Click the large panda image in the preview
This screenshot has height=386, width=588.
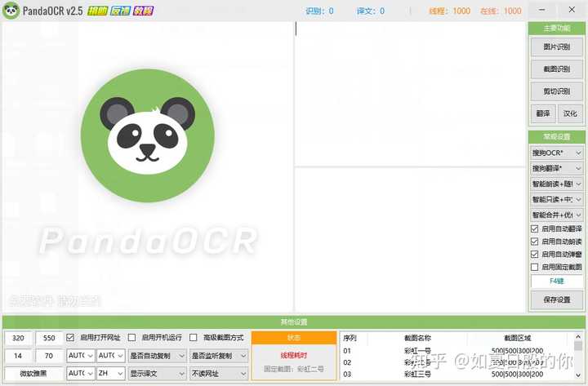148,135
